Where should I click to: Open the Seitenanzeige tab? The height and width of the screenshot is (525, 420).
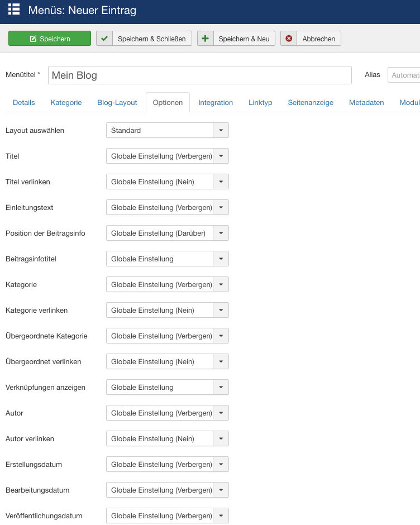point(311,103)
